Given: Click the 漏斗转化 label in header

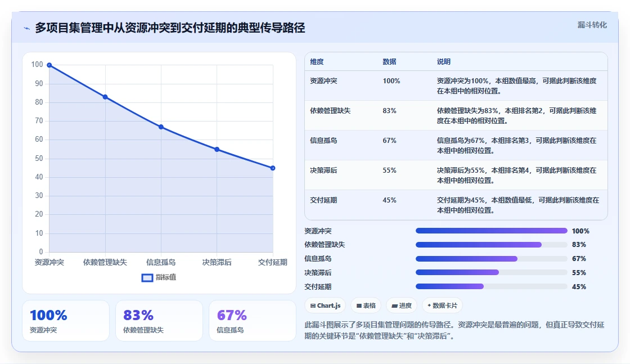Looking at the screenshot, I should pos(592,25).
